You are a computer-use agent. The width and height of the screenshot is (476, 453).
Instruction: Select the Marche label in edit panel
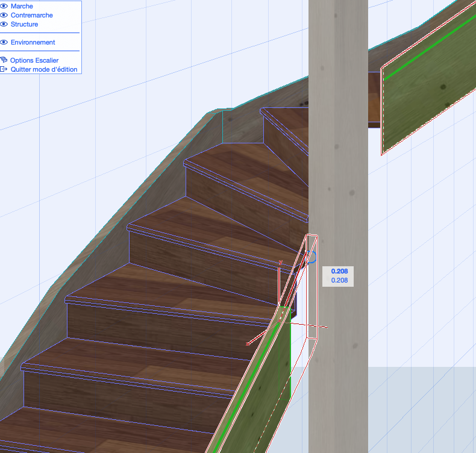pyautogui.click(x=22, y=6)
